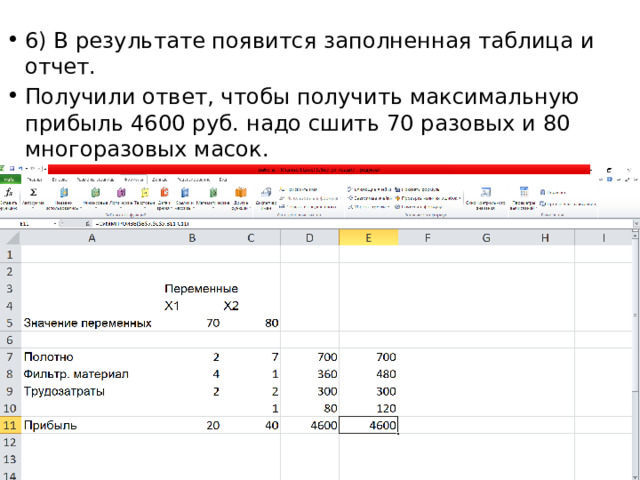The width and height of the screenshot is (640, 480).
Task: Open the Math & Trig functions book icon
Action: 213,192
